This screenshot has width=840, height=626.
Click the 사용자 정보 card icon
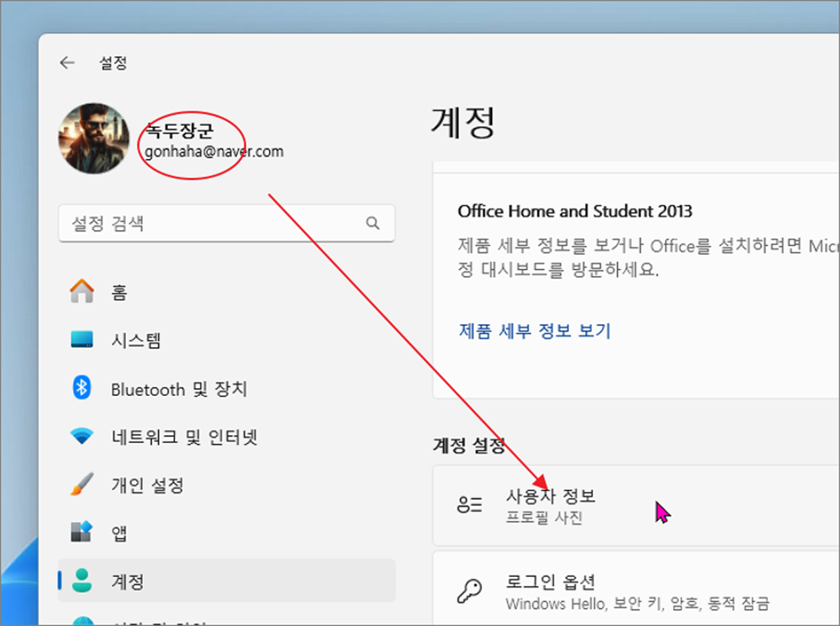[x=469, y=506]
